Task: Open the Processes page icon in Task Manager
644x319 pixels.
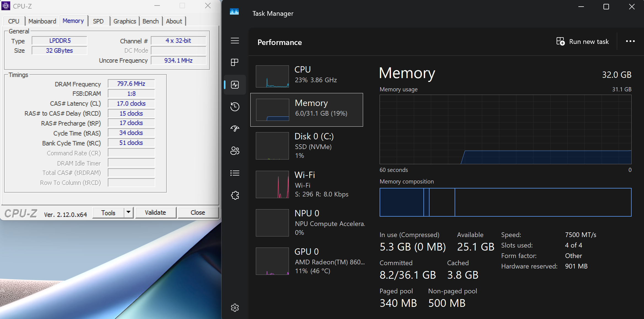Action: pos(235,62)
